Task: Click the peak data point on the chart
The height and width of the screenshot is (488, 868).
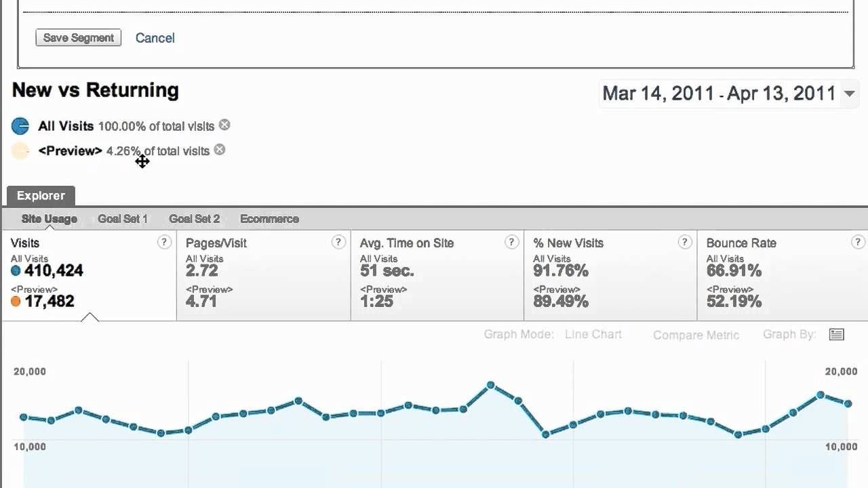Action: pos(491,385)
